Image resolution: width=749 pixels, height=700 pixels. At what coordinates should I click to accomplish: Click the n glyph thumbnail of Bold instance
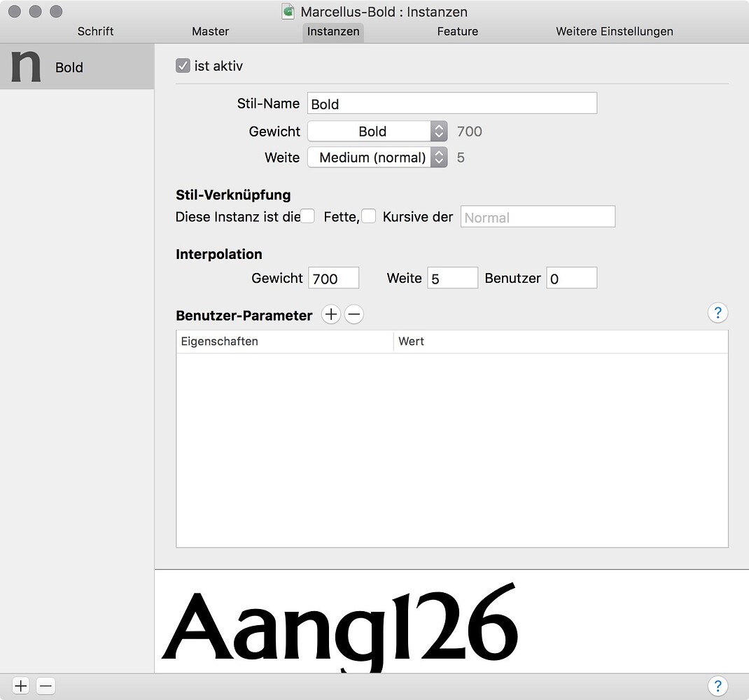click(x=26, y=66)
